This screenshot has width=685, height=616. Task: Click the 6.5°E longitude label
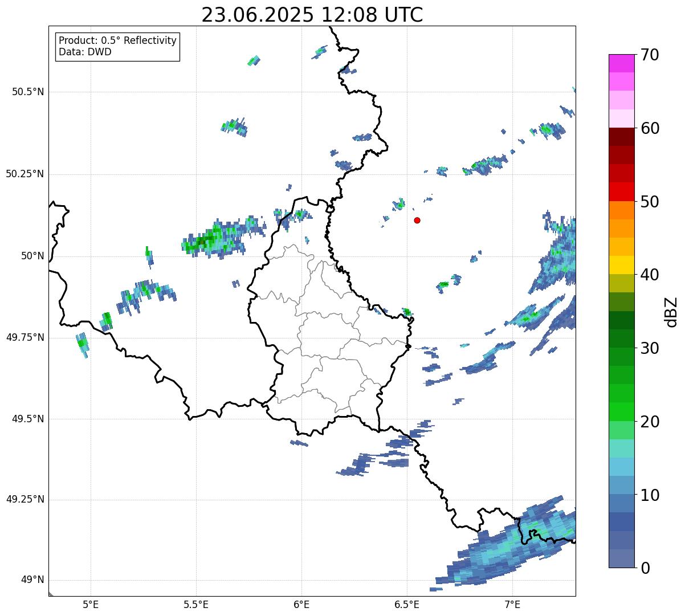pos(407,605)
